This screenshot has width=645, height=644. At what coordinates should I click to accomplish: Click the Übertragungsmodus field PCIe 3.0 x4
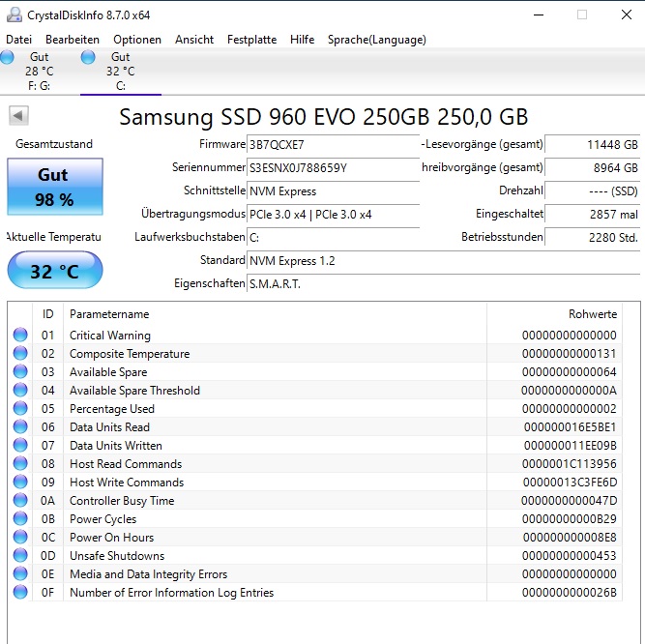pos(334,215)
